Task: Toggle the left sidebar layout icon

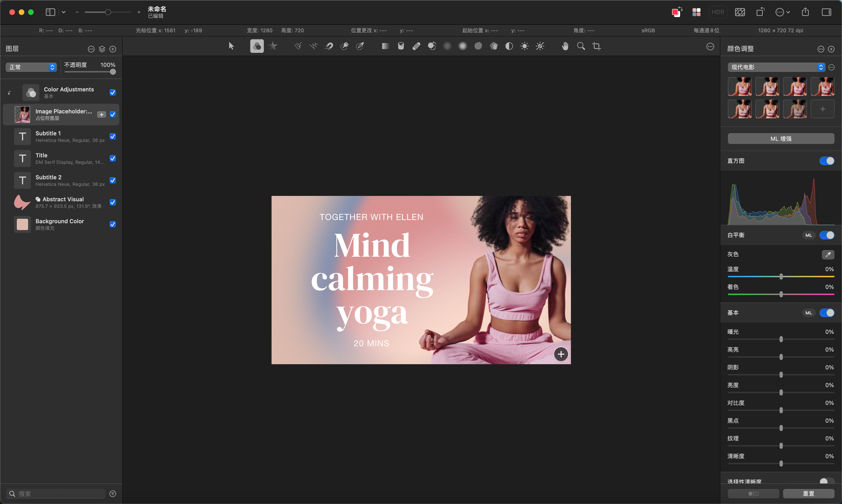Action: [x=50, y=12]
